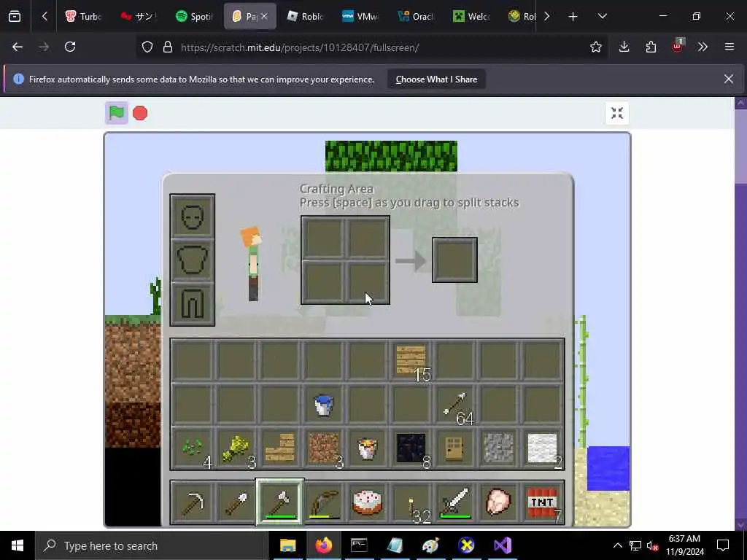This screenshot has width=747, height=560.
Task: Open Visual Studio from the taskbar
Action: pyautogui.click(x=503, y=545)
